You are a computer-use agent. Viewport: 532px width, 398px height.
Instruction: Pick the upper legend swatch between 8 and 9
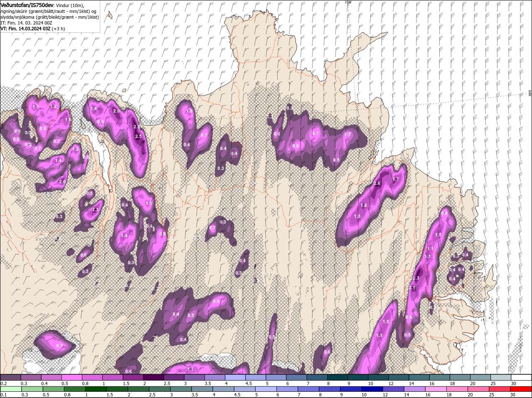pyautogui.click(x=337, y=377)
